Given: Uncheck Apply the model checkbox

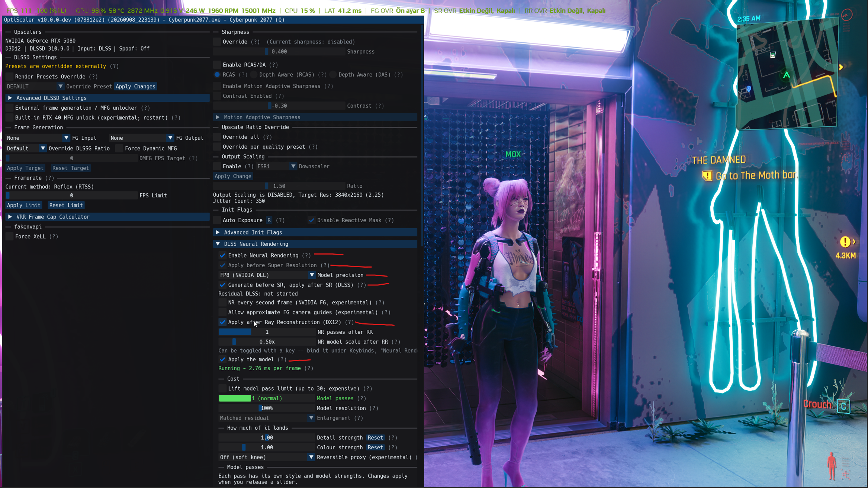Looking at the screenshot, I should pyautogui.click(x=222, y=359).
